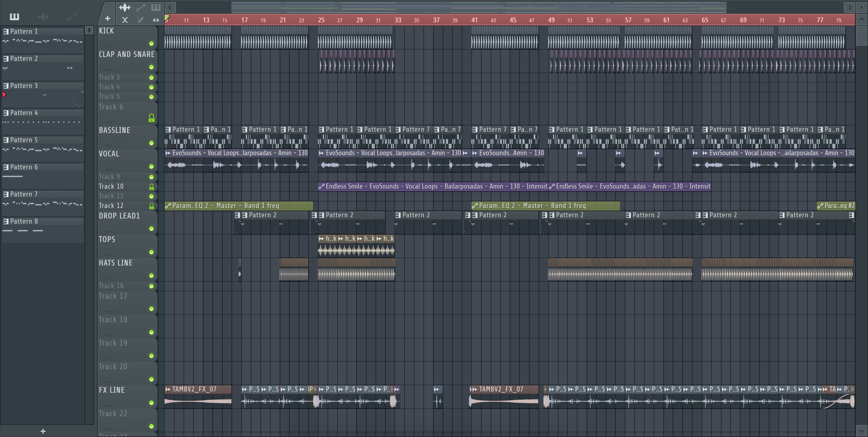Select the HATS LINE track header
868x437 pixels.
coord(127,269)
